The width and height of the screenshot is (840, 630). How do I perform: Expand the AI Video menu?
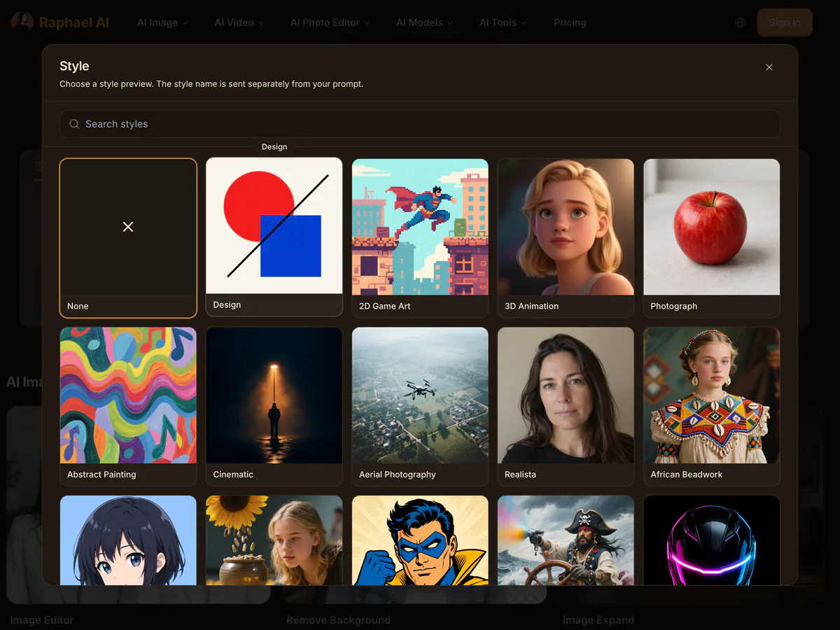pyautogui.click(x=239, y=22)
